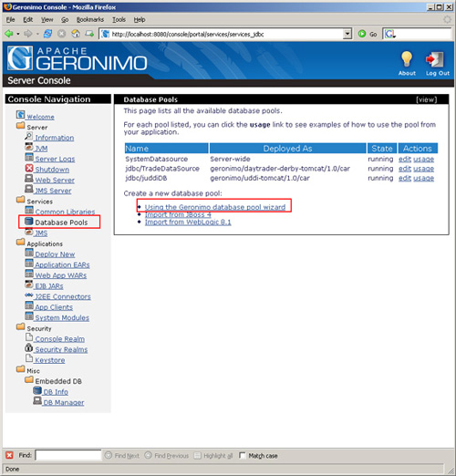Viewport: 456px width, 476px height.
Task: Click the Welcome page icon in navigation
Action: (20, 115)
